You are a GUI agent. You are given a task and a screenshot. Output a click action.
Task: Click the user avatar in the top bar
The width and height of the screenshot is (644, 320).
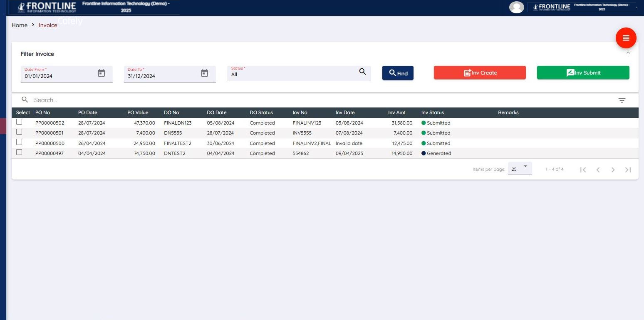click(516, 7)
